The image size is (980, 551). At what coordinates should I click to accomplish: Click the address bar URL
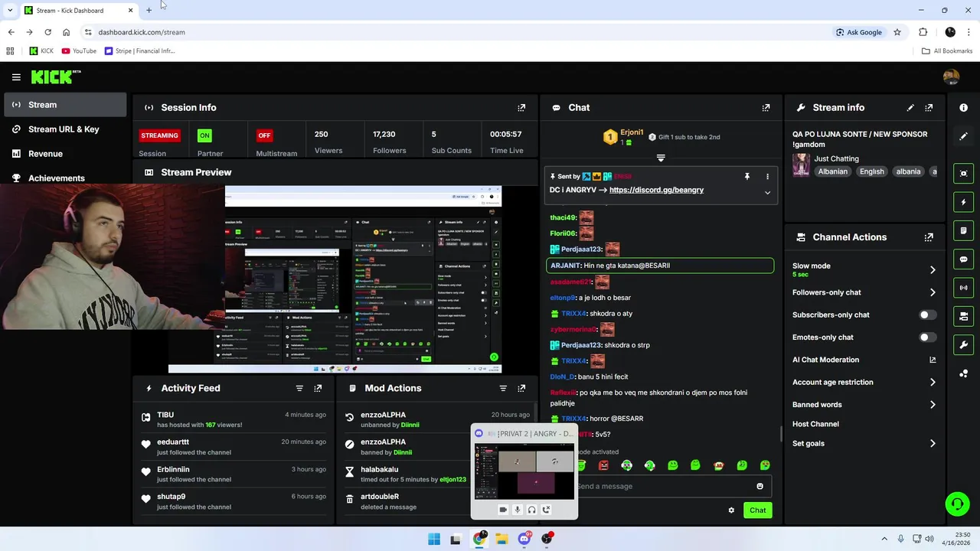pyautogui.click(x=142, y=32)
